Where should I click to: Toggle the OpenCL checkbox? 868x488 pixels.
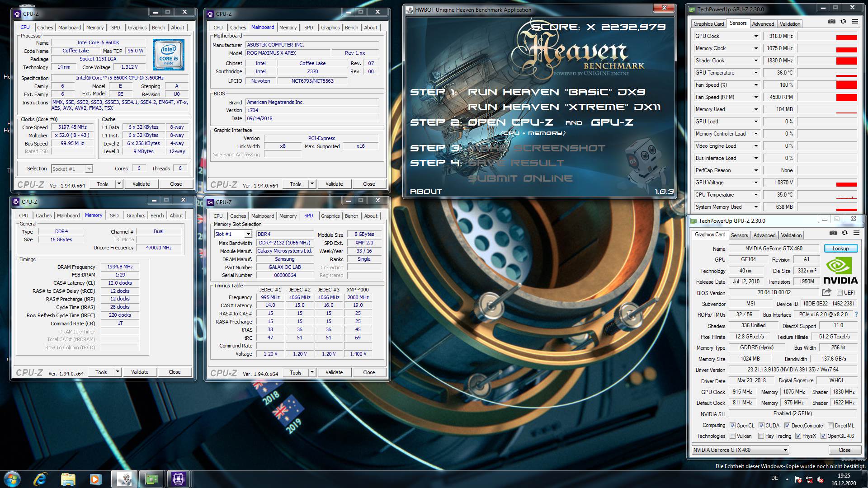tap(732, 426)
